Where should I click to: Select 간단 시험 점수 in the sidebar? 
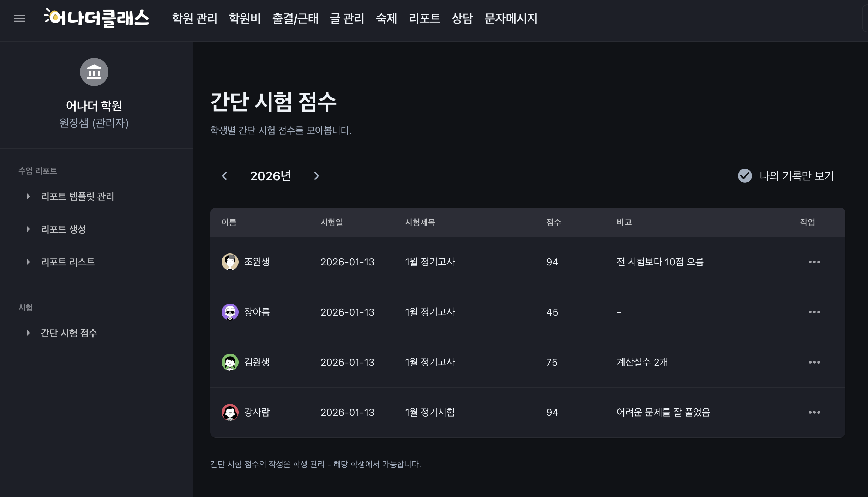pos(69,333)
